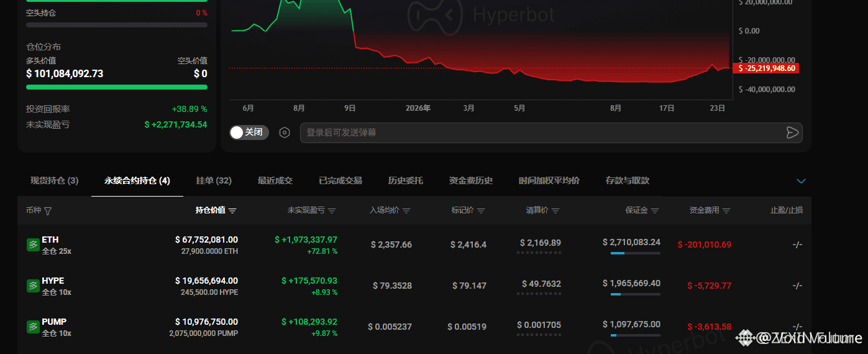Switch to 现货持仓 (3) tab
The height and width of the screenshot is (354, 868).
point(55,180)
